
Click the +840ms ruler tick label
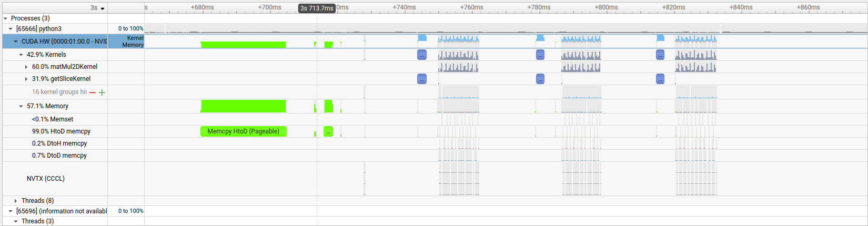(741, 7)
